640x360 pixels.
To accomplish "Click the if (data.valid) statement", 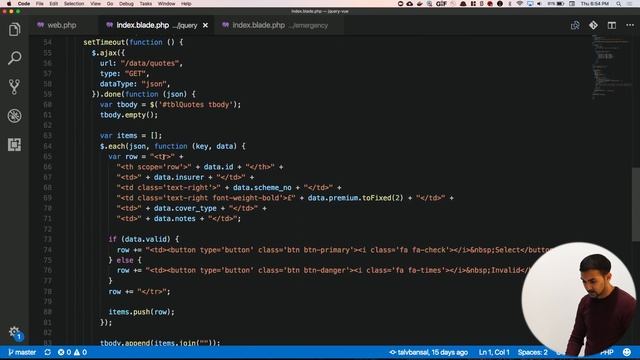I will (x=143, y=239).
